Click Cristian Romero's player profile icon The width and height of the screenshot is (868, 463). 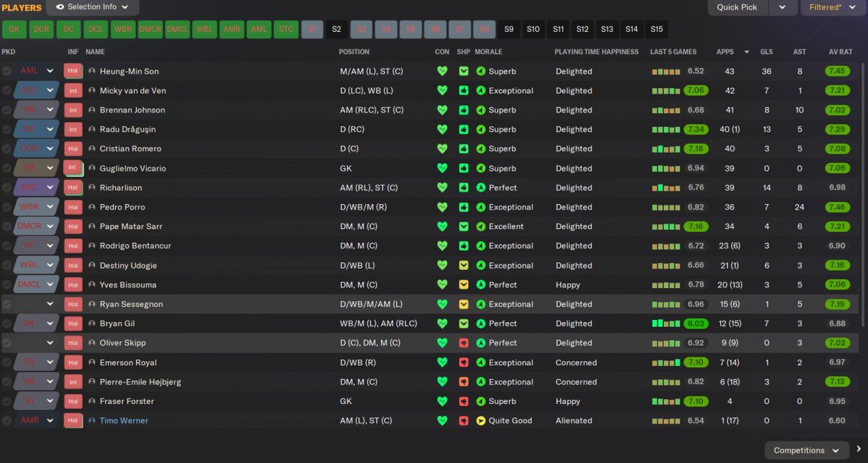[92, 148]
